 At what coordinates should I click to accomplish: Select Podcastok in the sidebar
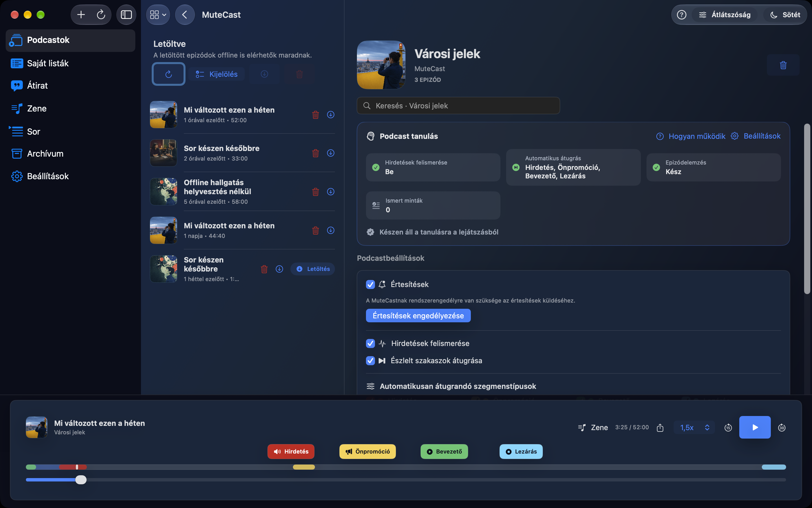click(70, 40)
